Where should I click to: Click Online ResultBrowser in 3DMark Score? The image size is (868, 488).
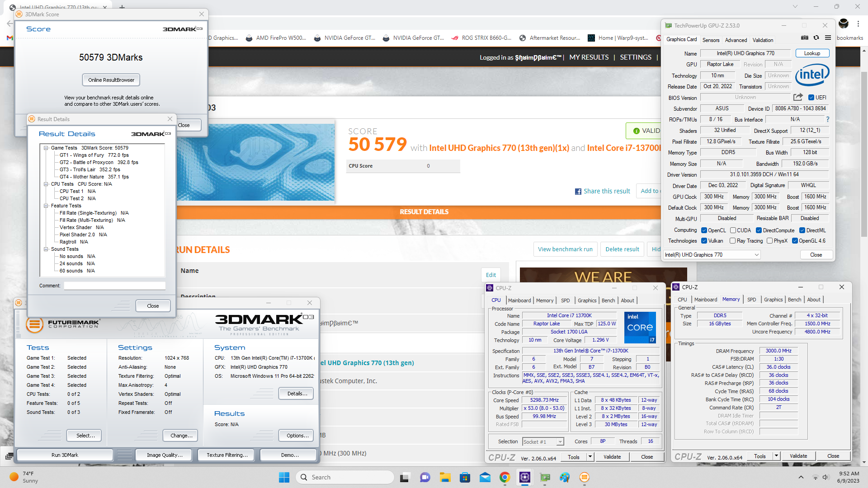111,80
